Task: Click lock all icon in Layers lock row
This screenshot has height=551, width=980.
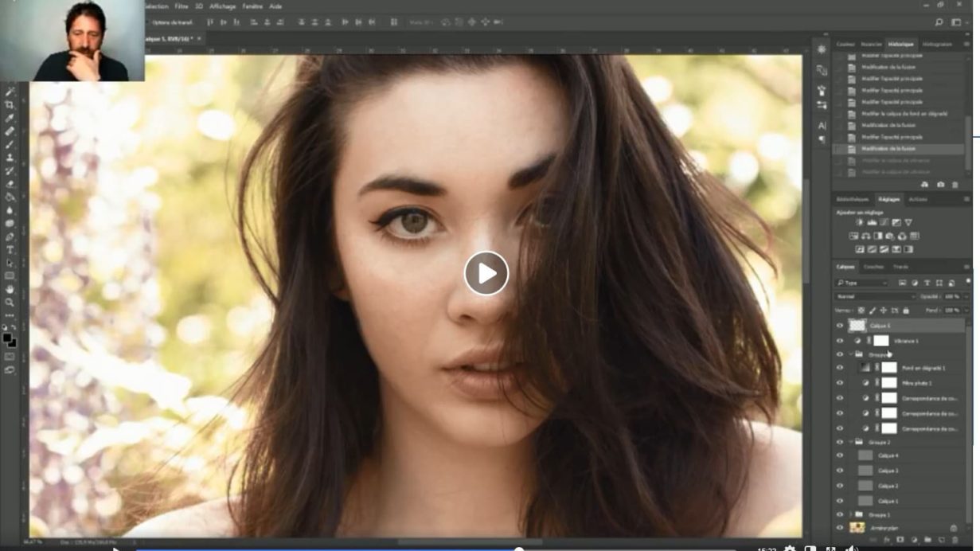Action: click(x=906, y=311)
